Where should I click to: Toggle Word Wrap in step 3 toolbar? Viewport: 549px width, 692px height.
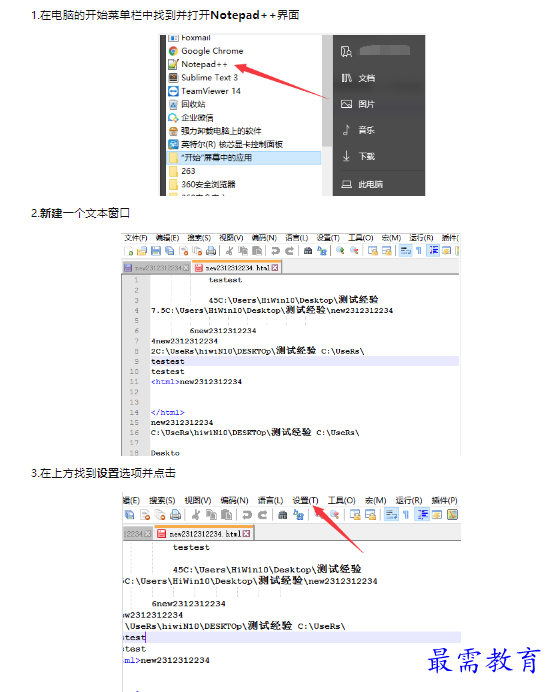coord(391,515)
